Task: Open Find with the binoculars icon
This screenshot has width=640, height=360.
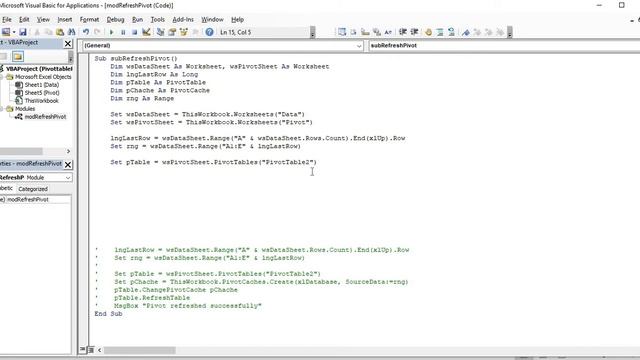Action: tap(71, 32)
